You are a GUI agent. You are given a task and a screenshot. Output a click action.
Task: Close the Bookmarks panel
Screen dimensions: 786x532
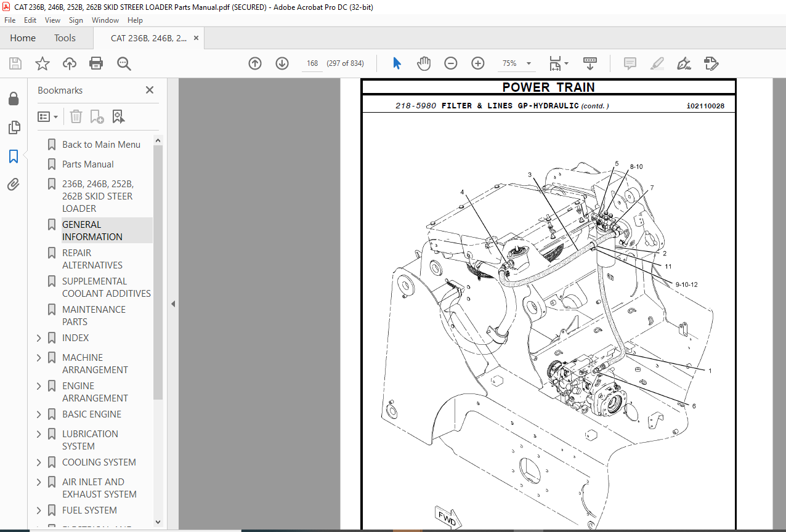(149, 90)
